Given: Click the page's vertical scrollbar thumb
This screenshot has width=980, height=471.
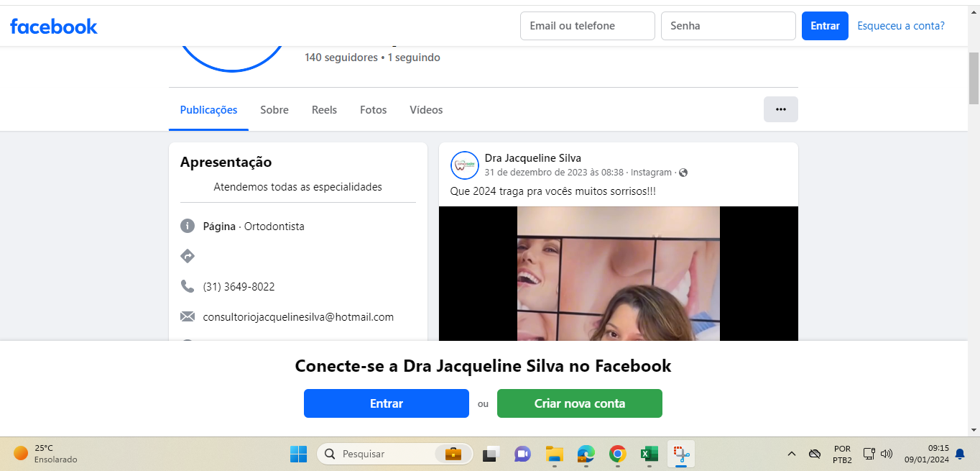Looking at the screenshot, I should pyautogui.click(x=974, y=79).
